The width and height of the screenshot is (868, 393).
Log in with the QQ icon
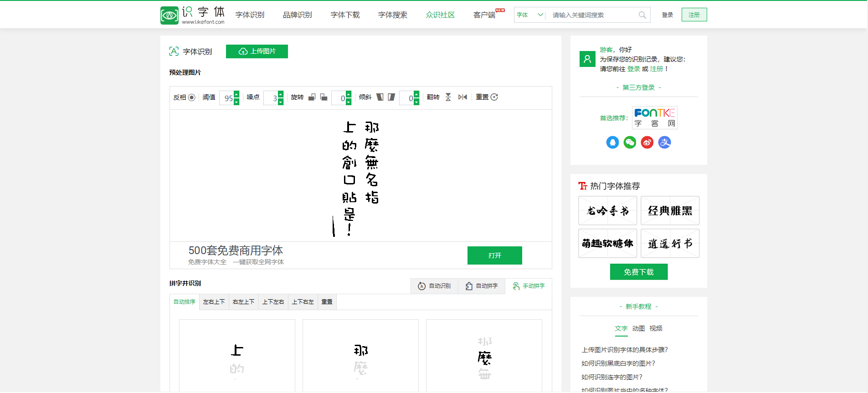click(x=612, y=143)
